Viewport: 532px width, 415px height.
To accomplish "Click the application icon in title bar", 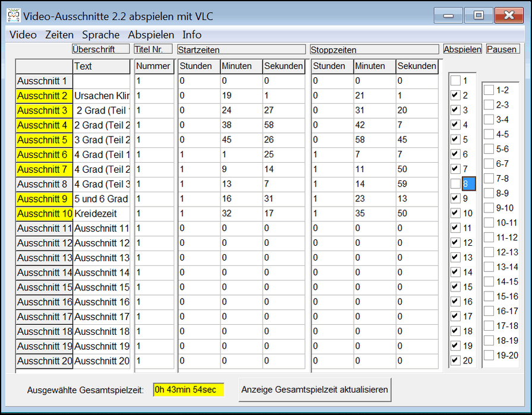I will tap(13, 15).
